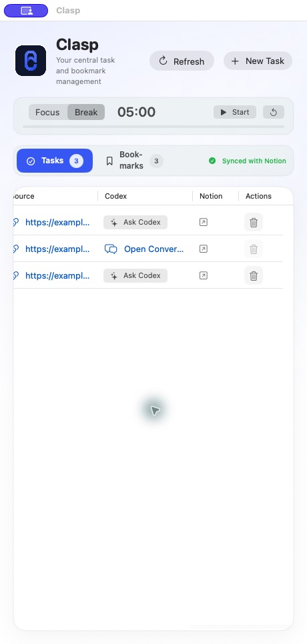Image resolution: width=307 pixels, height=644 pixels.
Task: Click Open Conversation in the second row
Action: pyautogui.click(x=144, y=249)
